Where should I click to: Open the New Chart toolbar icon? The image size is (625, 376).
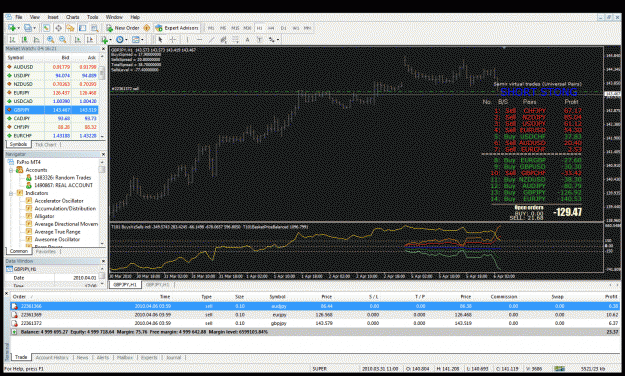[x=12, y=28]
